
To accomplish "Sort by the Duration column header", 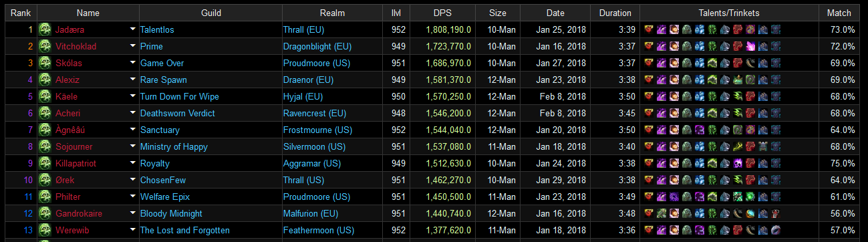I will click(x=615, y=13).
